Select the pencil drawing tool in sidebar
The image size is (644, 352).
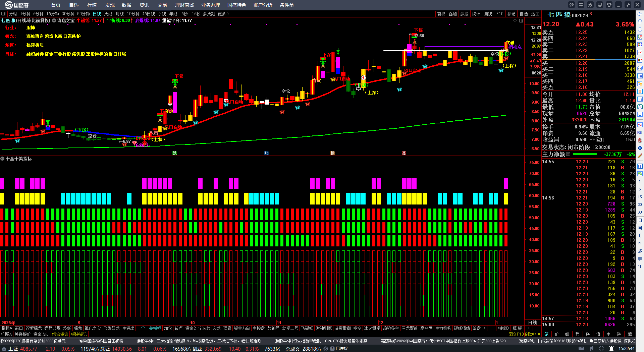click(x=640, y=156)
